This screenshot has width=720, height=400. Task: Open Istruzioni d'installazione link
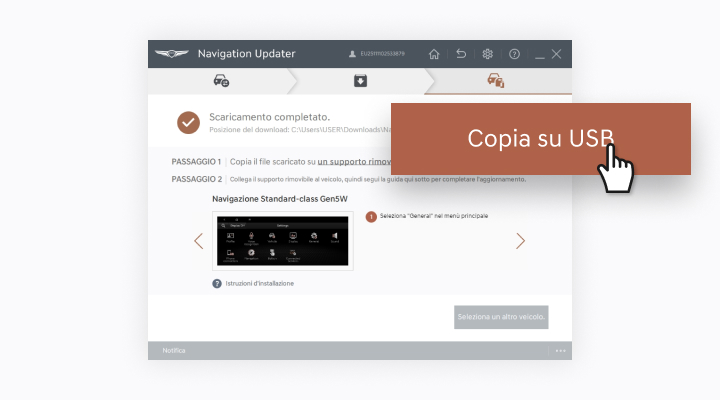tap(259, 284)
